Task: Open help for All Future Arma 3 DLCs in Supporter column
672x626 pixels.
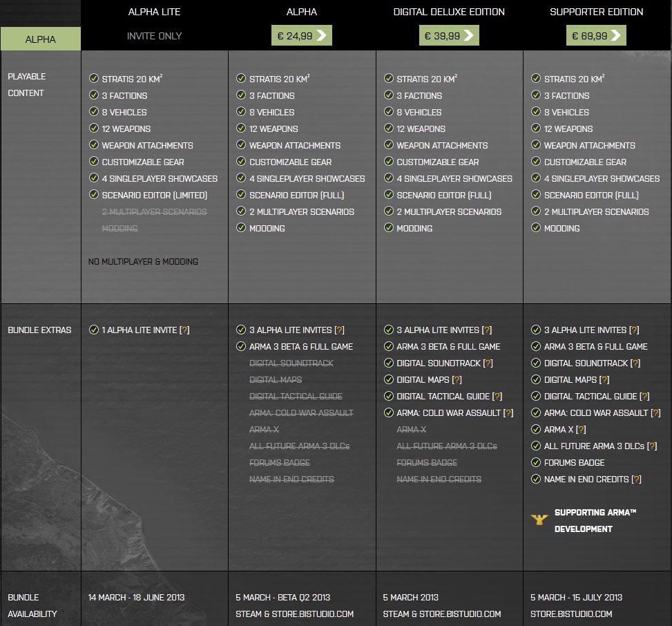Action: point(652,446)
